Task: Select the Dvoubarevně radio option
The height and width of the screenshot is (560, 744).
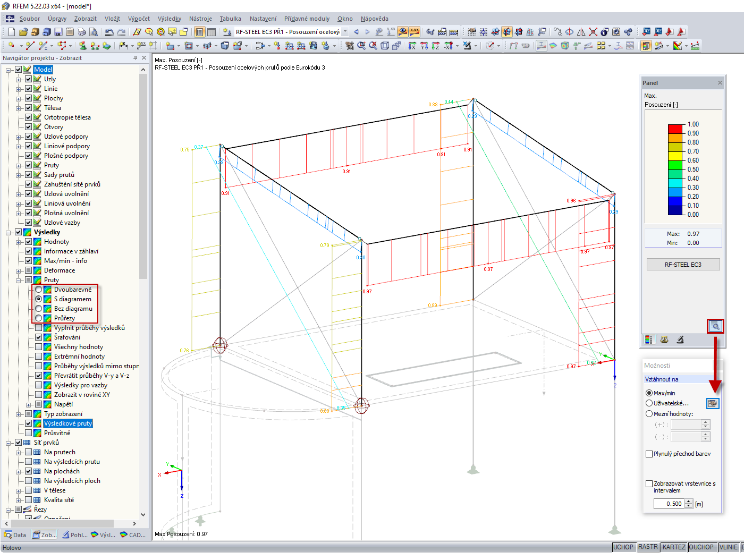Action: tap(39, 290)
